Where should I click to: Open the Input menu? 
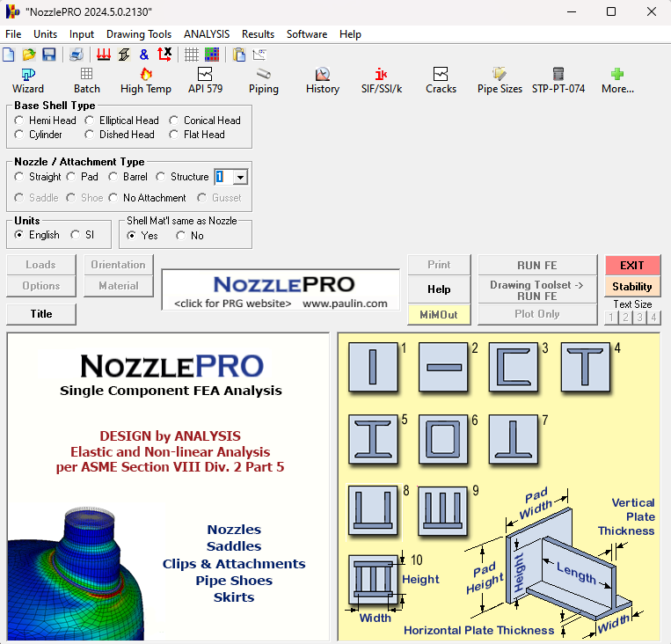[x=82, y=34]
